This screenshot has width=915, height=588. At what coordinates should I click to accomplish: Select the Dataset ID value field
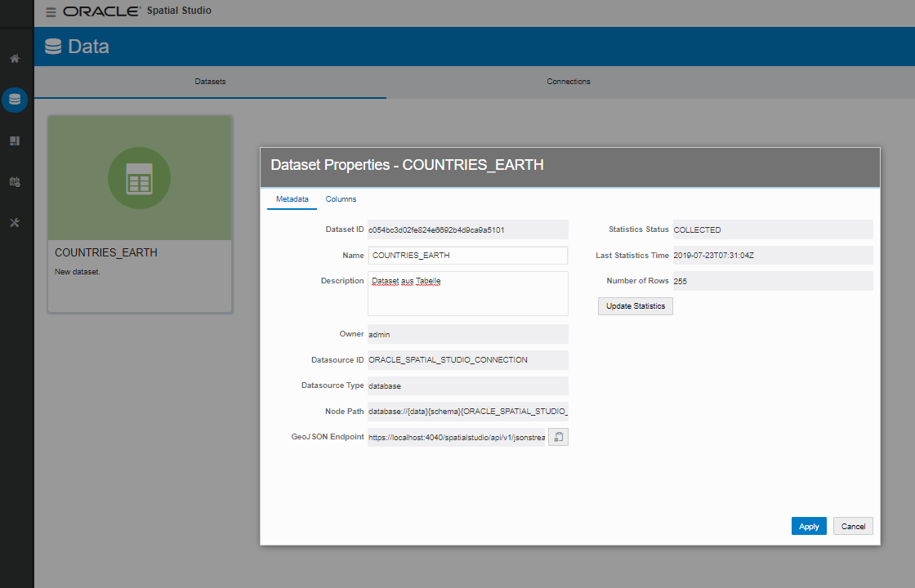[468, 229]
